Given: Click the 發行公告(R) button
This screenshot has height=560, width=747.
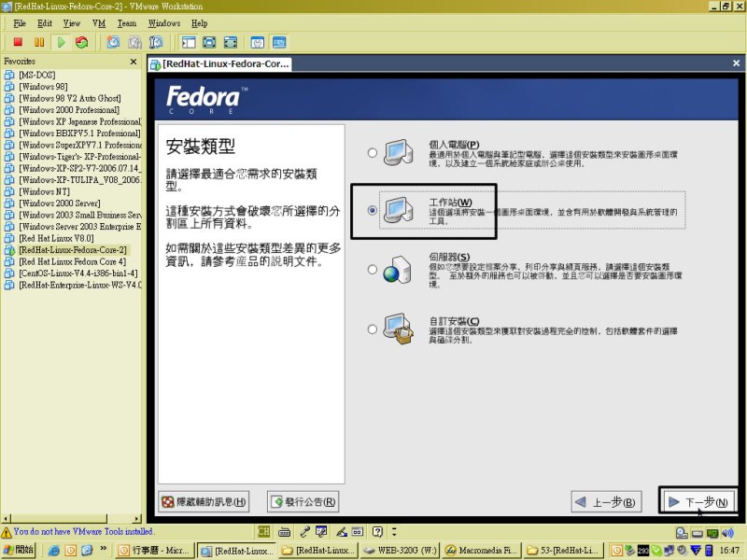Looking at the screenshot, I should (303, 502).
